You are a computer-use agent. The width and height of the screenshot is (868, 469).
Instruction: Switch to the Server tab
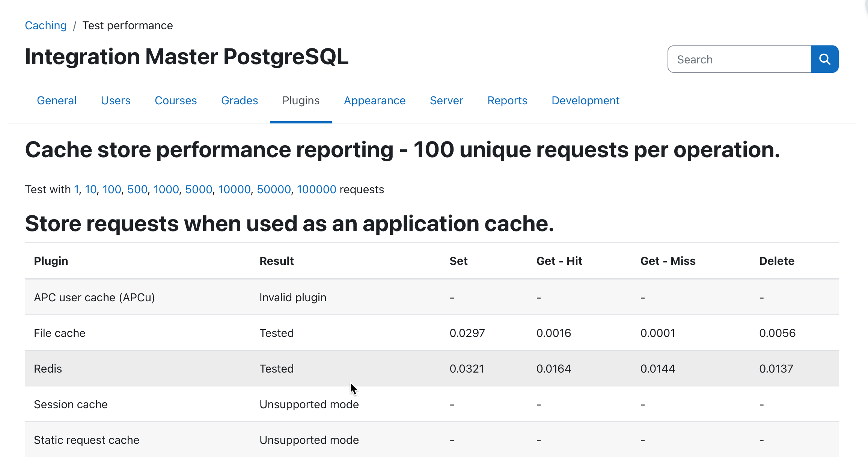446,101
